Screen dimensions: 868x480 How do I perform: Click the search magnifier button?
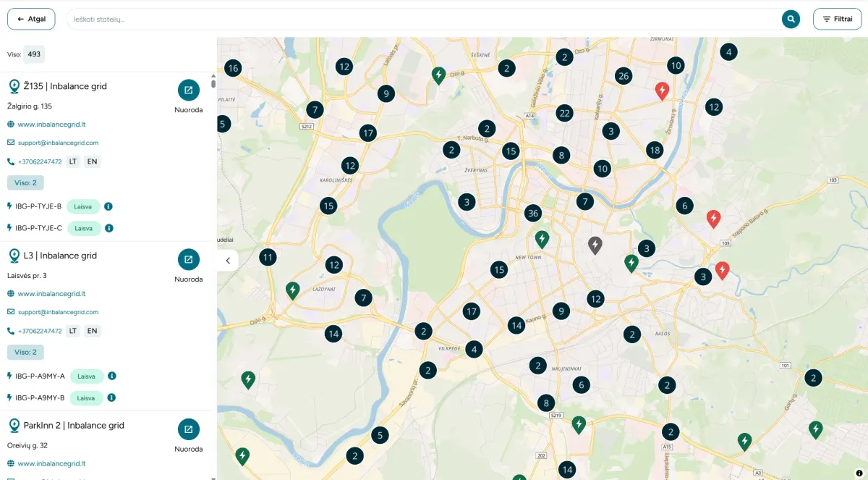[791, 19]
